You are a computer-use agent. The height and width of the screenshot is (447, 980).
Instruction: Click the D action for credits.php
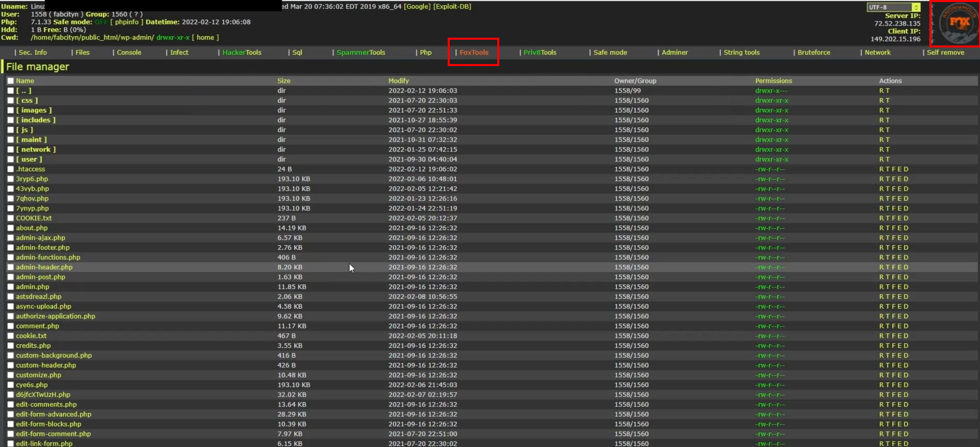pos(906,345)
